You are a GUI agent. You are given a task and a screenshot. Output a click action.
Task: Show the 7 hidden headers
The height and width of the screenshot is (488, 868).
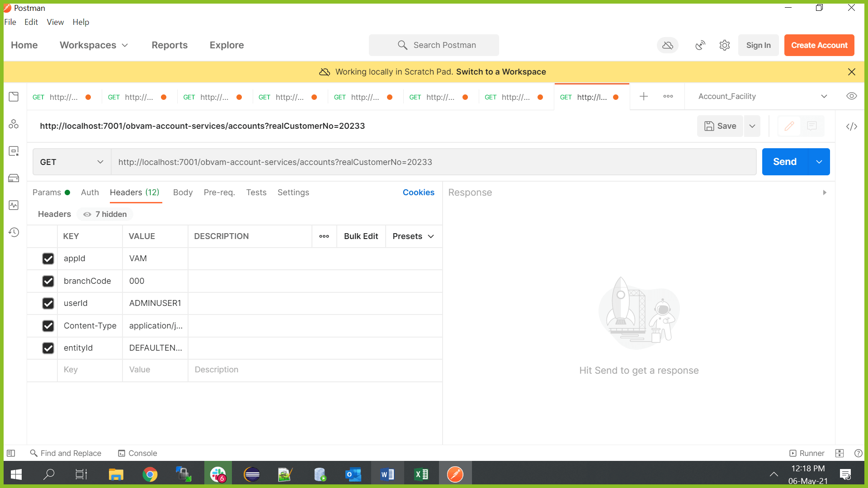tap(105, 214)
